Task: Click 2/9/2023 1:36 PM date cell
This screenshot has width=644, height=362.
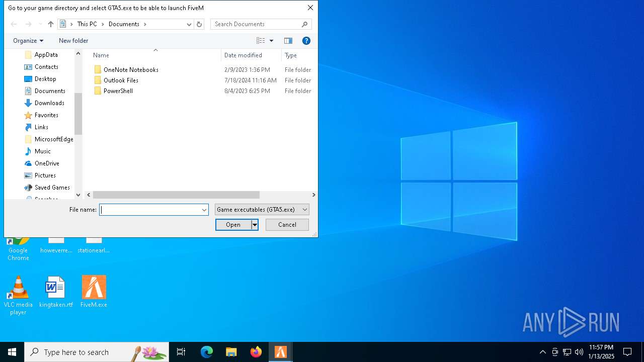Action: point(247,70)
